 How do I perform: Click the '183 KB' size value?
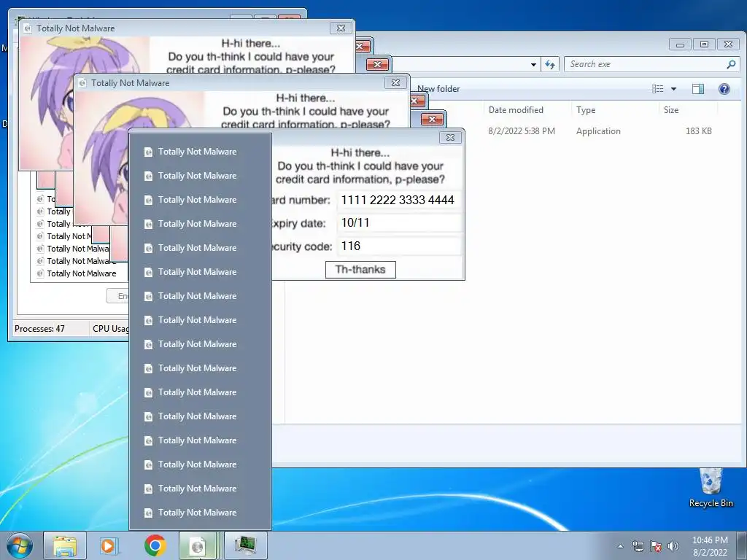click(698, 131)
